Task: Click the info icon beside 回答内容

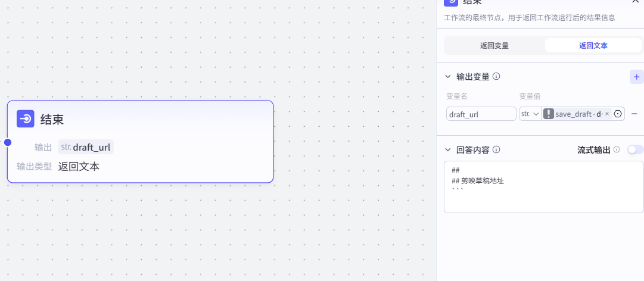Action: (x=496, y=150)
